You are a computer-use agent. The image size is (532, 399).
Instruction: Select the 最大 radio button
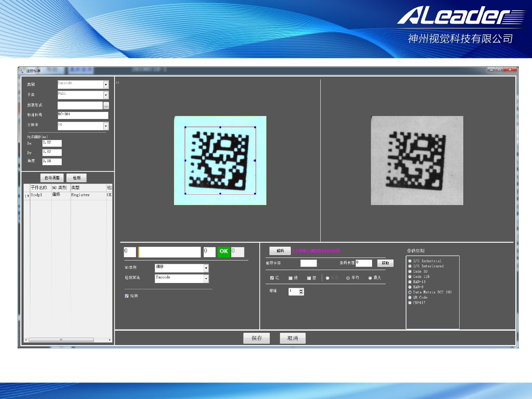point(370,278)
